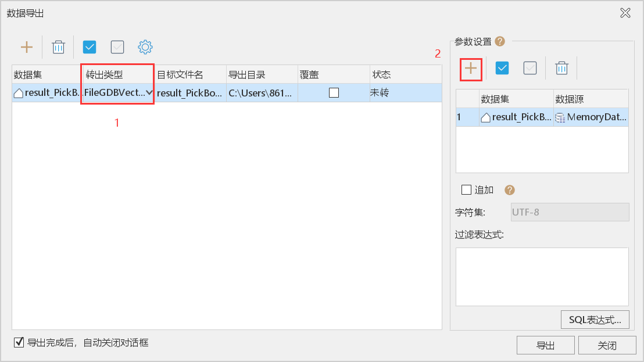Click the select all icon in main toolbar
Image resolution: width=644 pixels, height=362 pixels.
point(90,47)
